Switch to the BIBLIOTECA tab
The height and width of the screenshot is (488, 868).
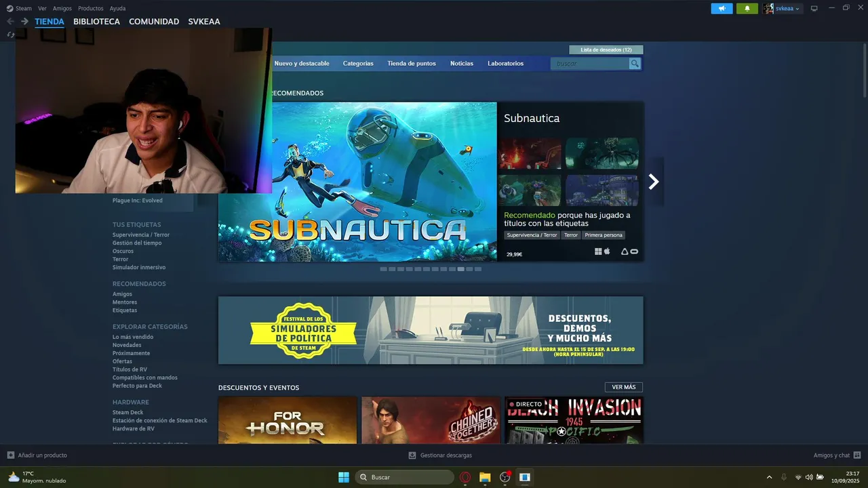96,22
